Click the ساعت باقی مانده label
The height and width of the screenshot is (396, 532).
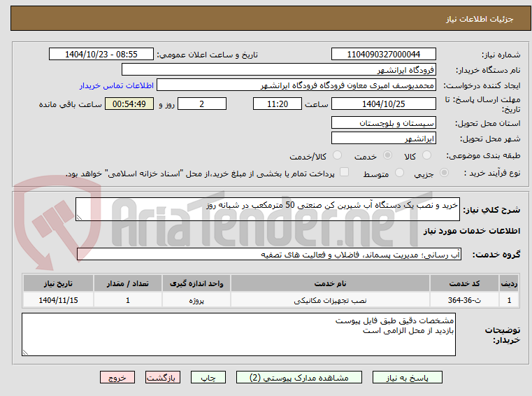pos(70,105)
